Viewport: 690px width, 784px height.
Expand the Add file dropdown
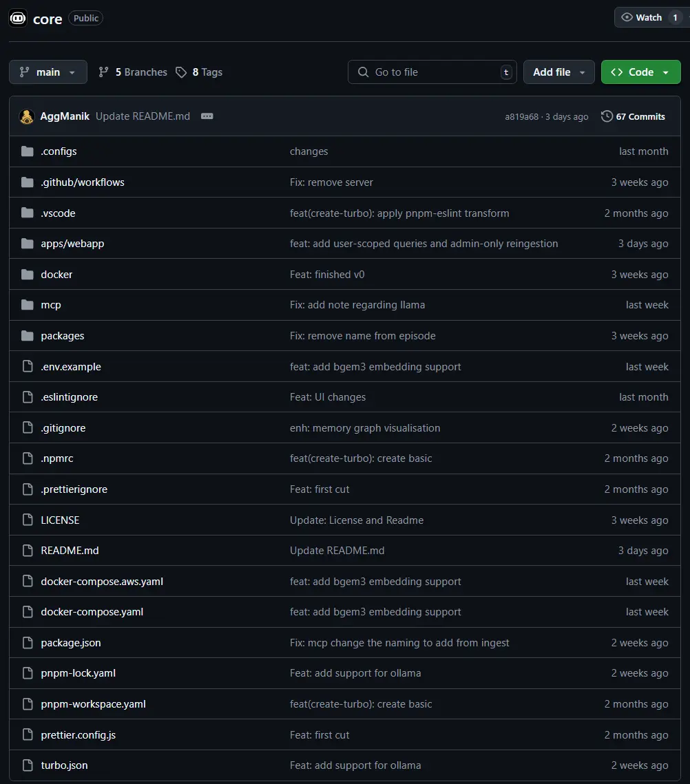(x=558, y=72)
